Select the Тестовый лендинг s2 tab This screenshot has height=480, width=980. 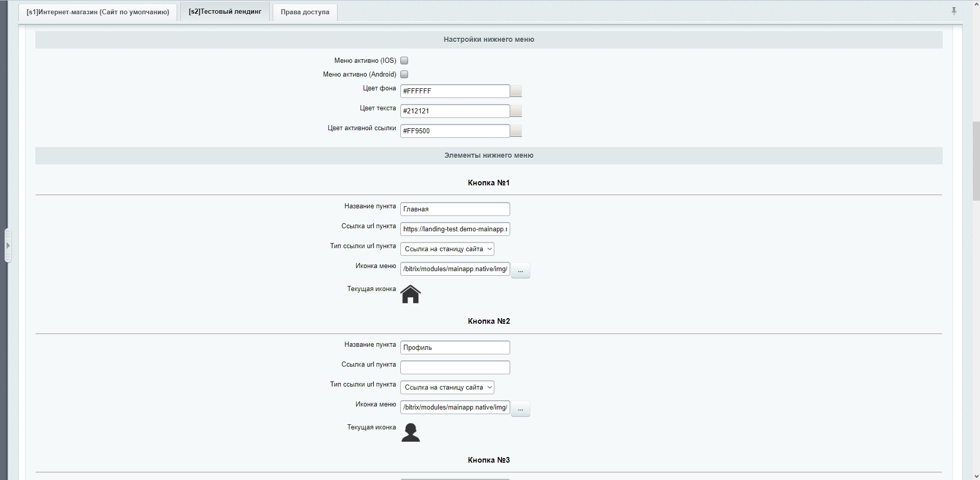tap(225, 11)
